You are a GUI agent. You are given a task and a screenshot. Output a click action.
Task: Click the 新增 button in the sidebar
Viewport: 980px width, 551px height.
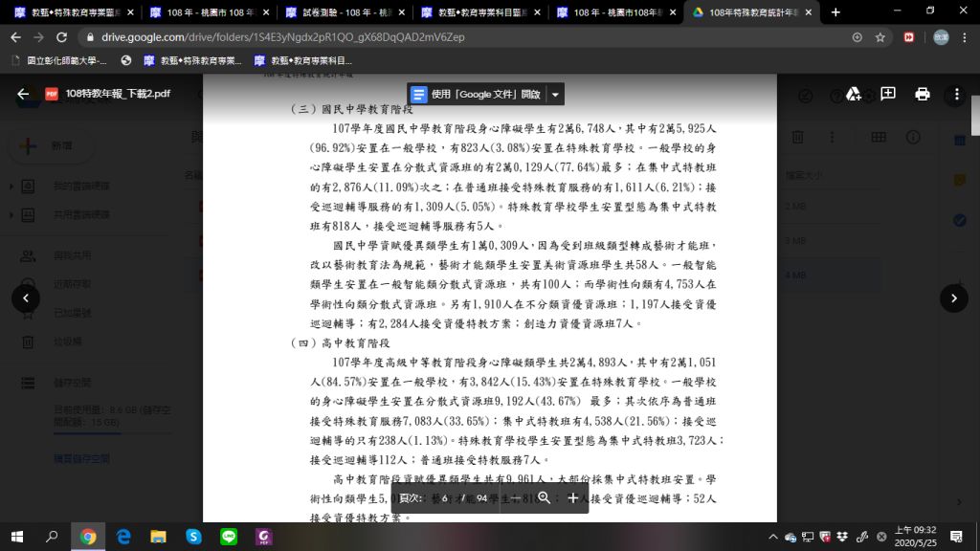click(x=50, y=145)
